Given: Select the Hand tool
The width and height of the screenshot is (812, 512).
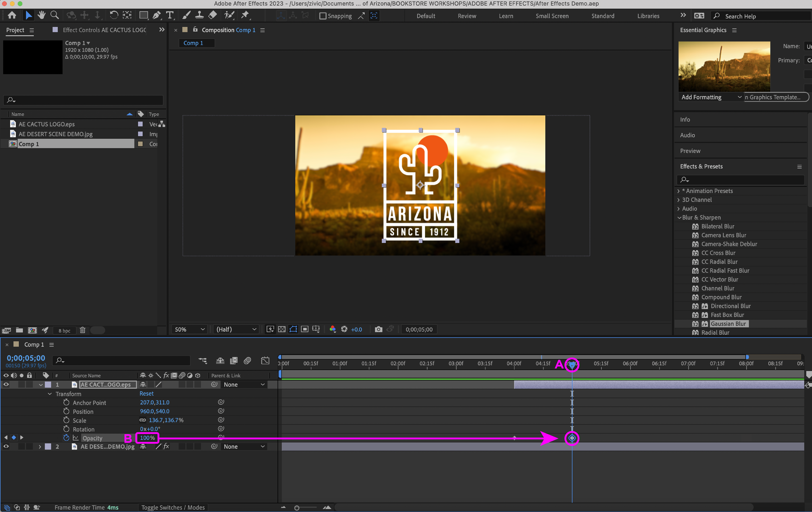Looking at the screenshot, I should (x=41, y=15).
